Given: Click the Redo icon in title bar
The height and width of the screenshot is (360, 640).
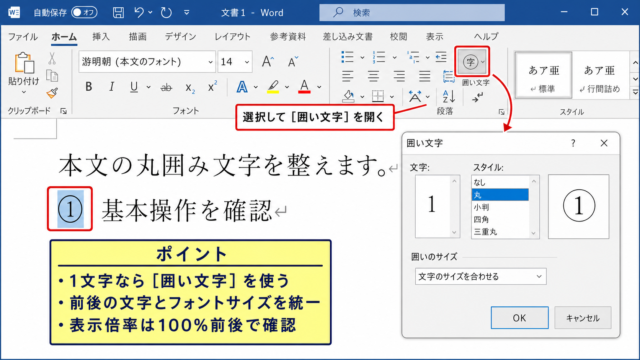Looking at the screenshot, I should coord(166,13).
